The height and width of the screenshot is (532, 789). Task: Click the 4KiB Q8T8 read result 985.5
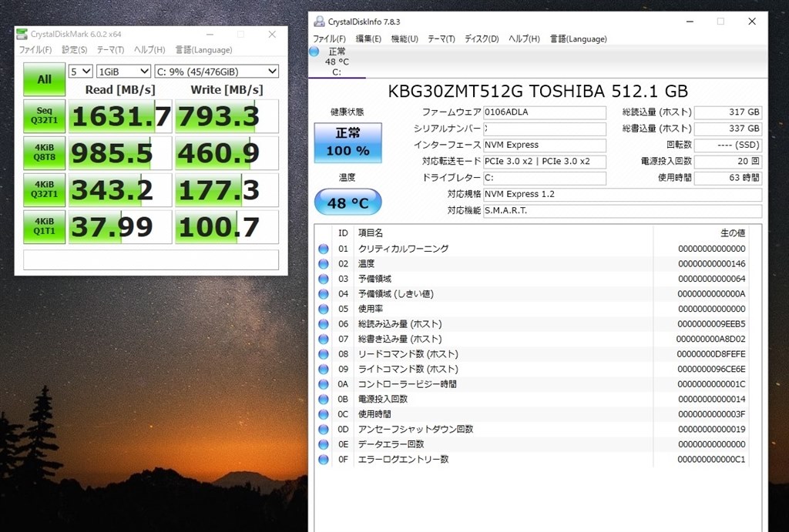pyautogui.click(x=120, y=153)
